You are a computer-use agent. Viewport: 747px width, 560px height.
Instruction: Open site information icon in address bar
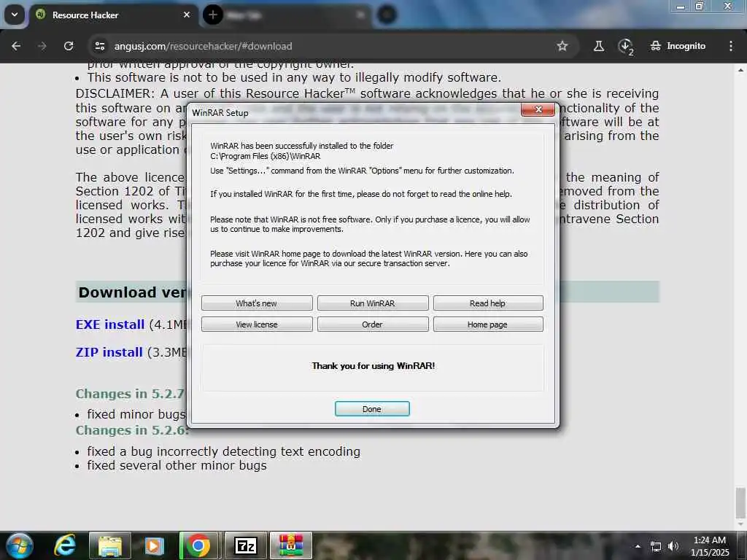click(x=99, y=46)
